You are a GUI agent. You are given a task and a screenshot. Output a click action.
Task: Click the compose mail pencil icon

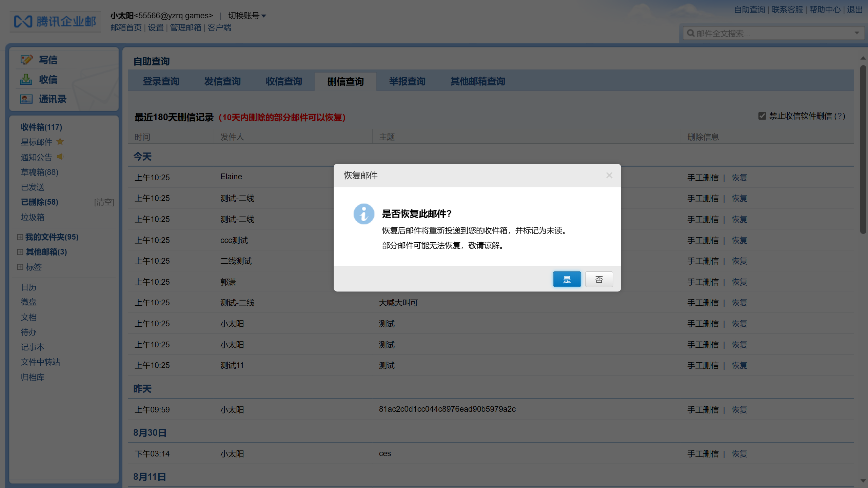26,60
